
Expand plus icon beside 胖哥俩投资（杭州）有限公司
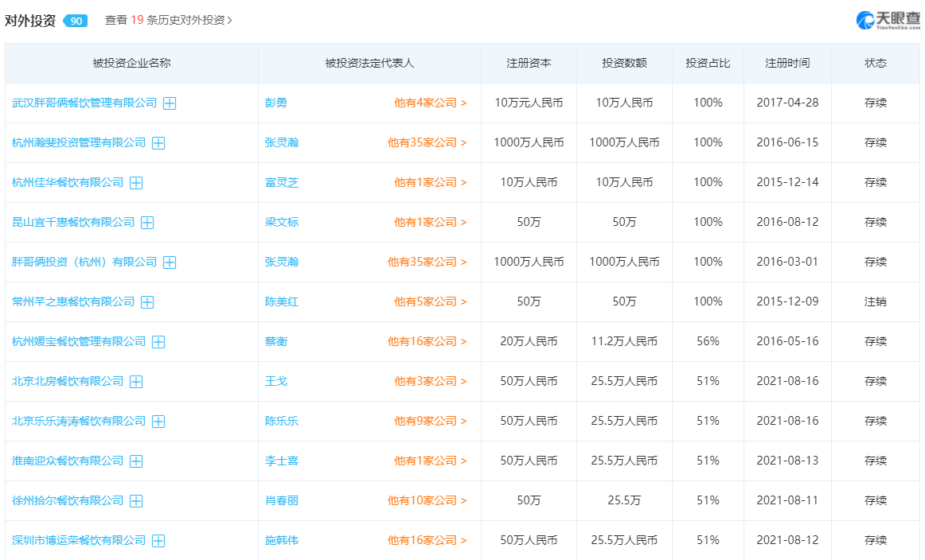170,262
